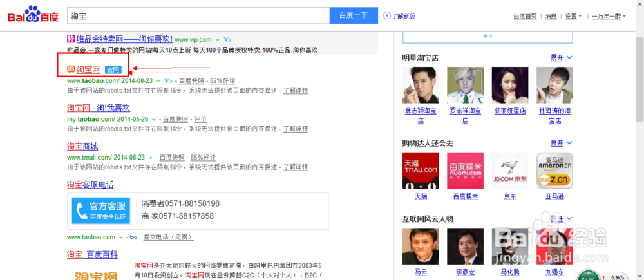This screenshot has height=280, width=644.
Task: Open 百度快照 for www.taobao.com result
Action: point(191,81)
